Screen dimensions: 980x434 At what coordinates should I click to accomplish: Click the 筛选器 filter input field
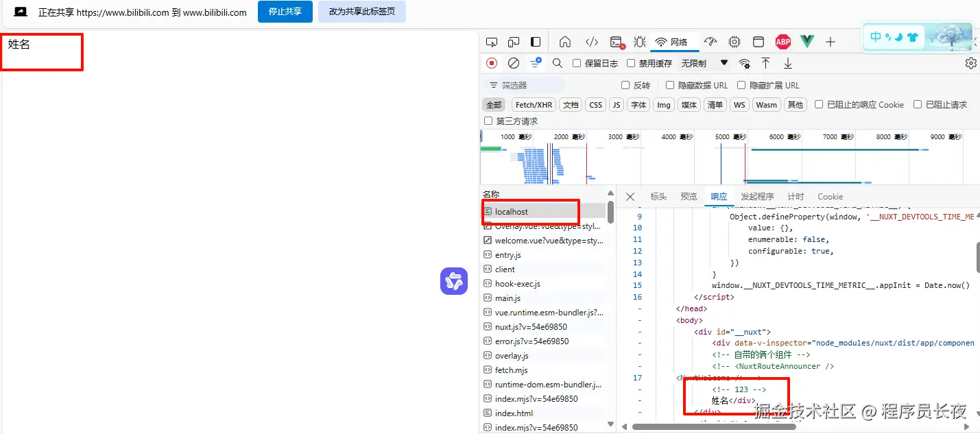(x=525, y=85)
